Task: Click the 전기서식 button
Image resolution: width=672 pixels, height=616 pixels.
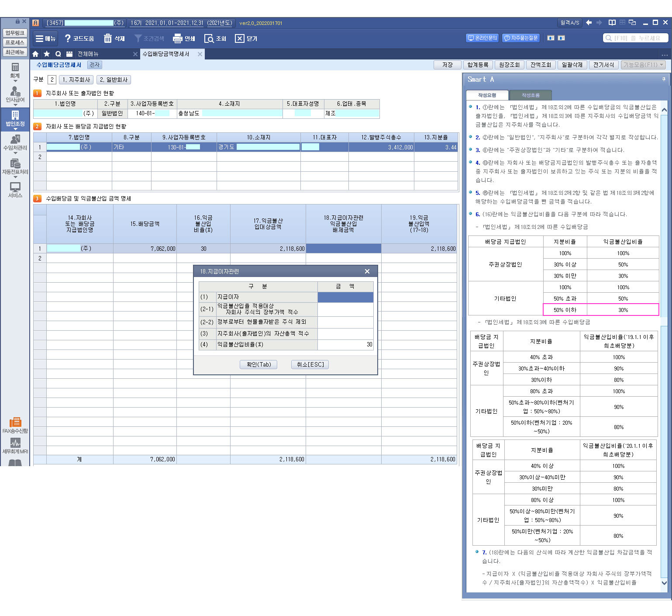Action: coord(603,65)
